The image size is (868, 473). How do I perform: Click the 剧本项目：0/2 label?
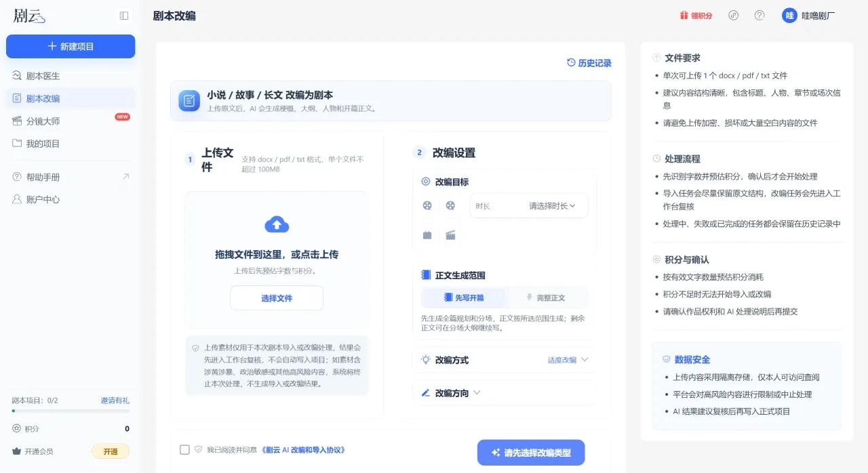pos(35,400)
